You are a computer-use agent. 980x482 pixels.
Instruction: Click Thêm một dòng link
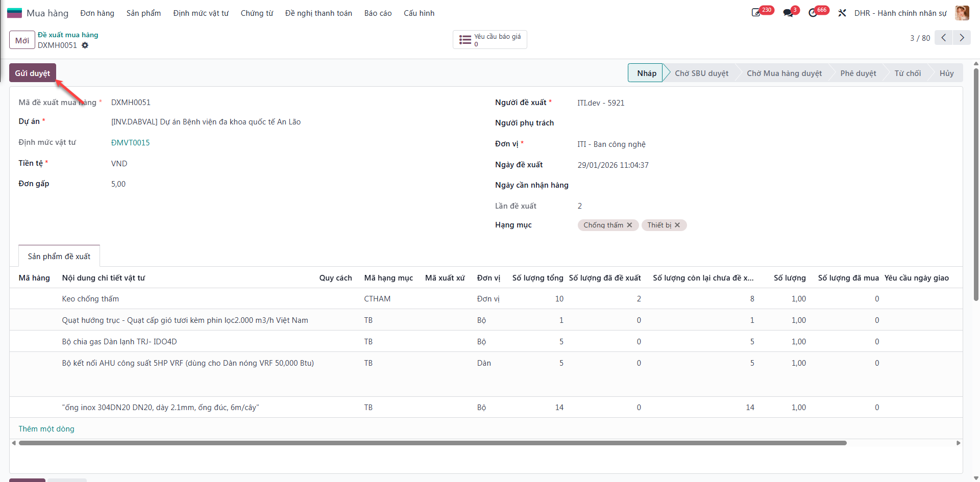pos(46,429)
